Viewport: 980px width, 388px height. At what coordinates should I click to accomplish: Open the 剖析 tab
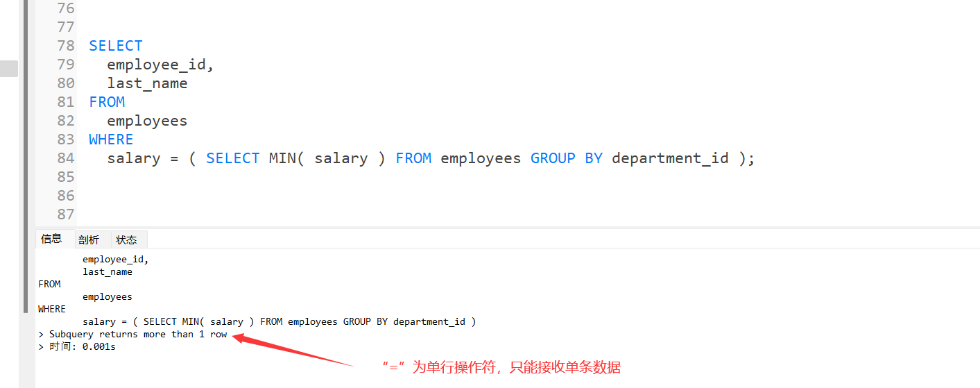click(x=89, y=240)
